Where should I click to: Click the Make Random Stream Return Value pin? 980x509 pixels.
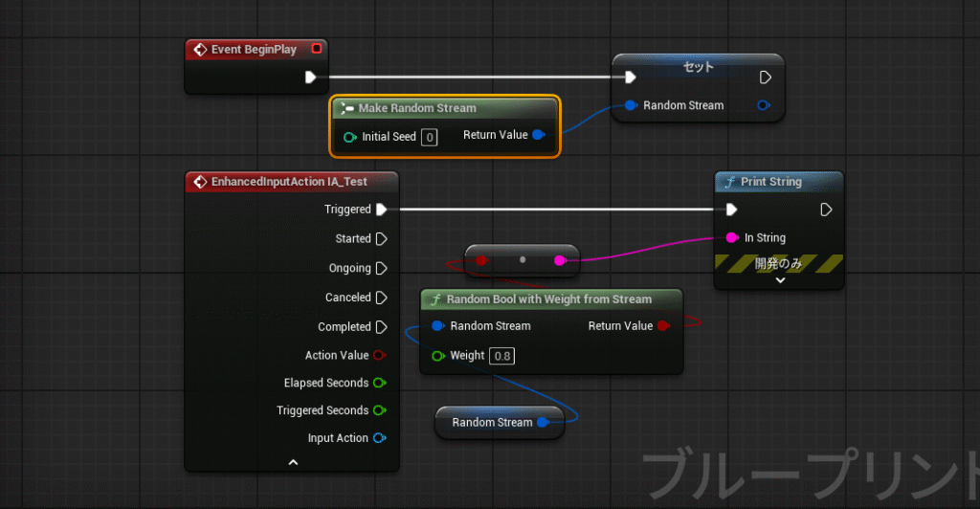[539, 135]
